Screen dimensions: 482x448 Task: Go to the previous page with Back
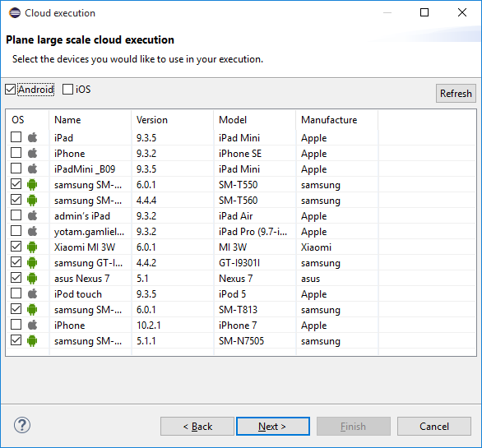pos(197,426)
